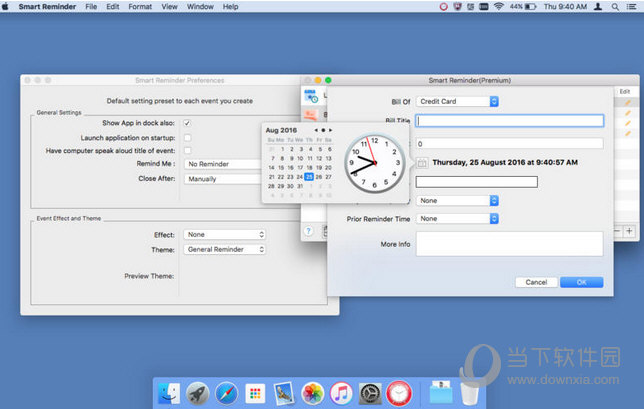Click the minus button to remove a reminder
The height and width of the screenshot is (409, 644).
click(x=618, y=231)
